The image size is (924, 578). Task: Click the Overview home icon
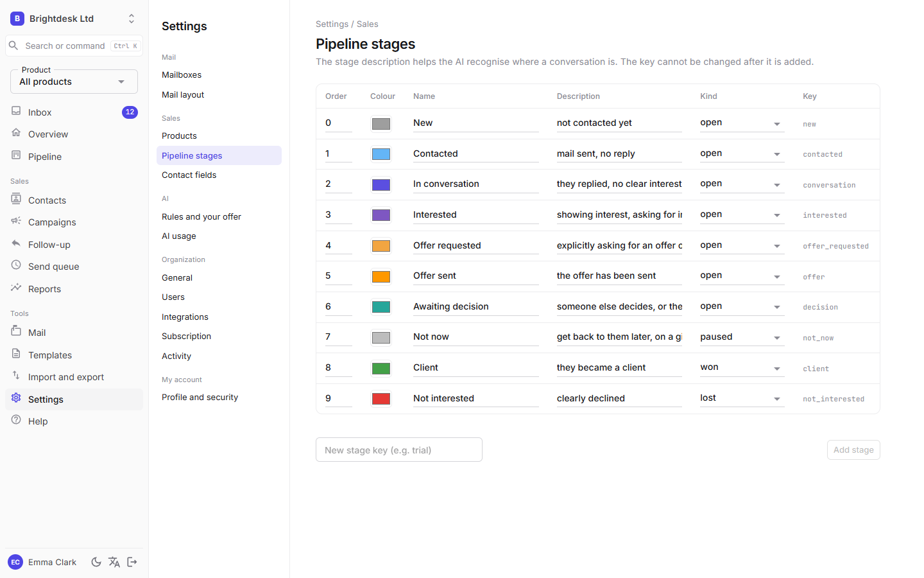coord(16,133)
